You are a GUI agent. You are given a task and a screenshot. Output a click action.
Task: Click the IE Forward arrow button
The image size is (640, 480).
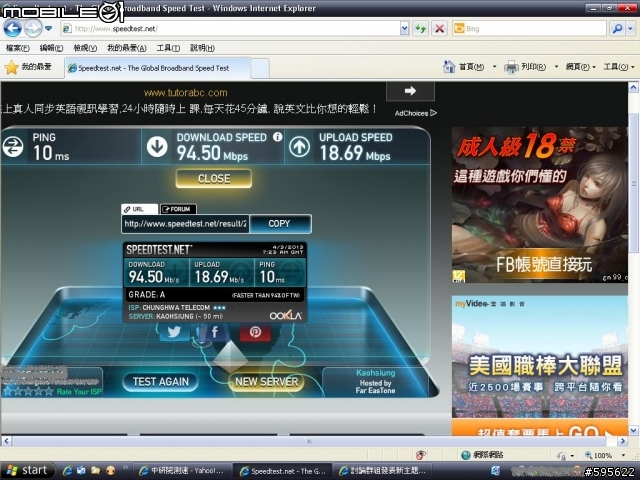[33, 29]
